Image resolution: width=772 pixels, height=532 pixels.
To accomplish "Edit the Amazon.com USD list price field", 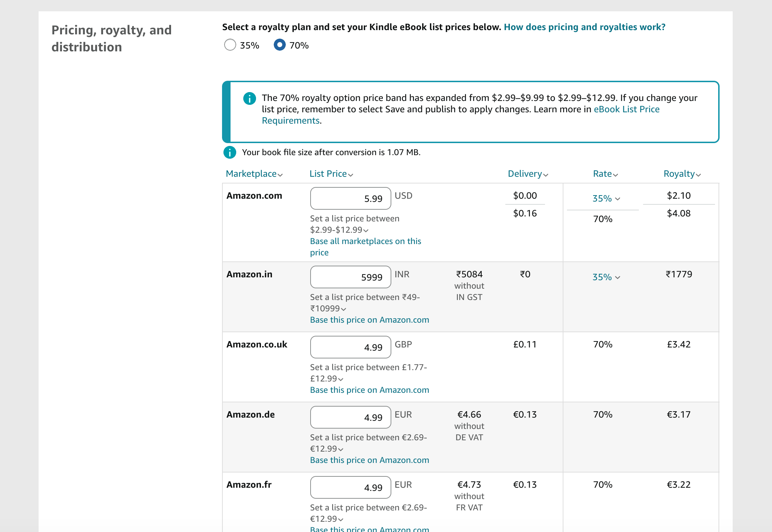I will pyautogui.click(x=351, y=198).
